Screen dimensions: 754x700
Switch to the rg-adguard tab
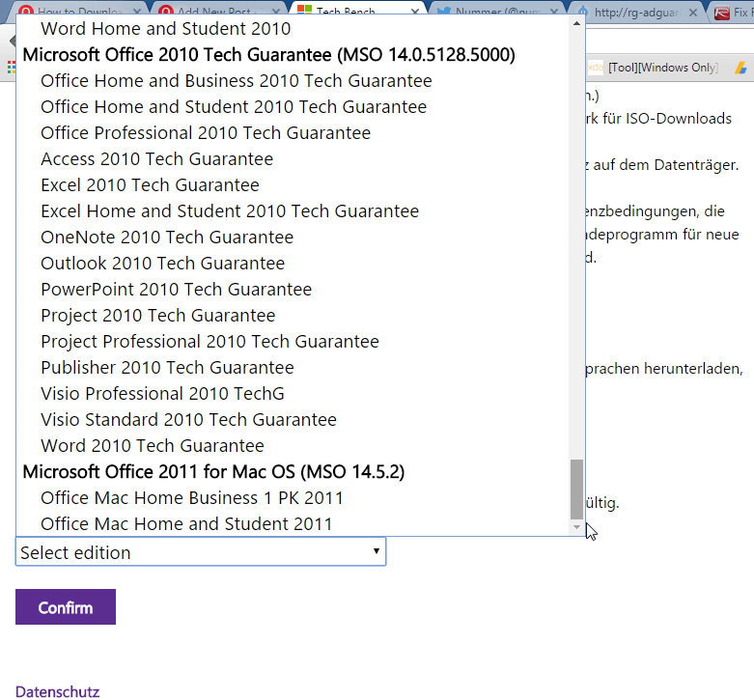(x=635, y=12)
